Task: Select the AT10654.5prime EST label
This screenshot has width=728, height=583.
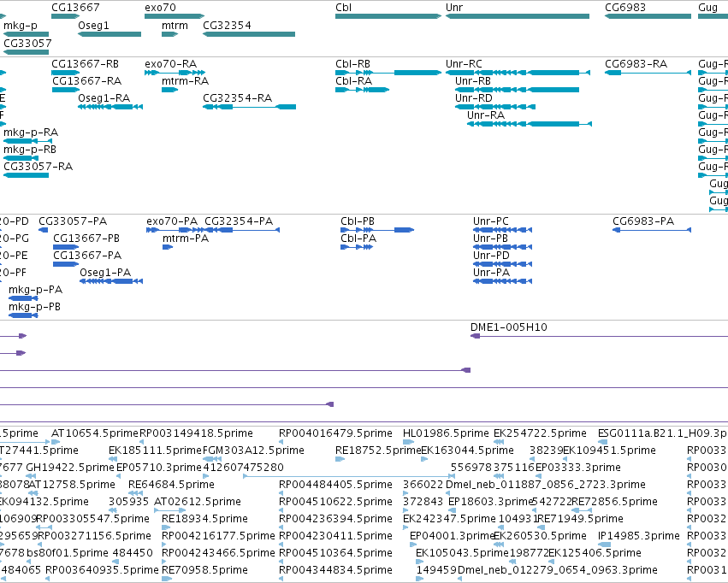Action: [x=95, y=433]
